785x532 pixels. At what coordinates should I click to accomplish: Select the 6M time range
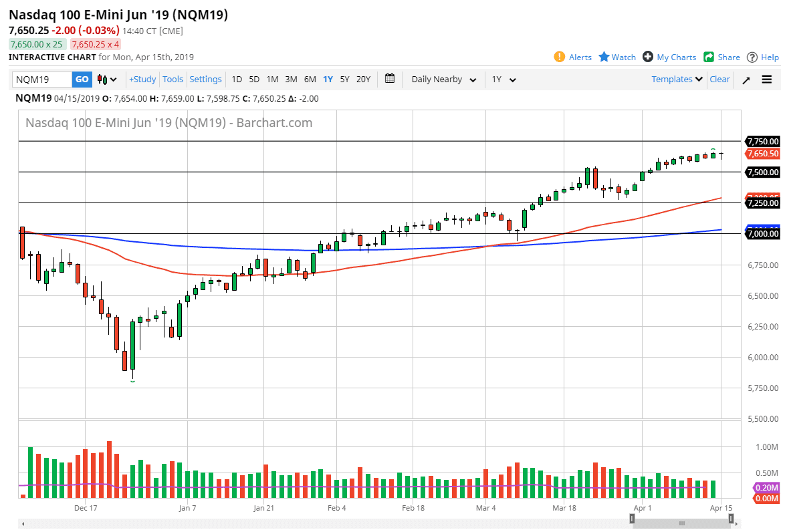[x=310, y=79]
